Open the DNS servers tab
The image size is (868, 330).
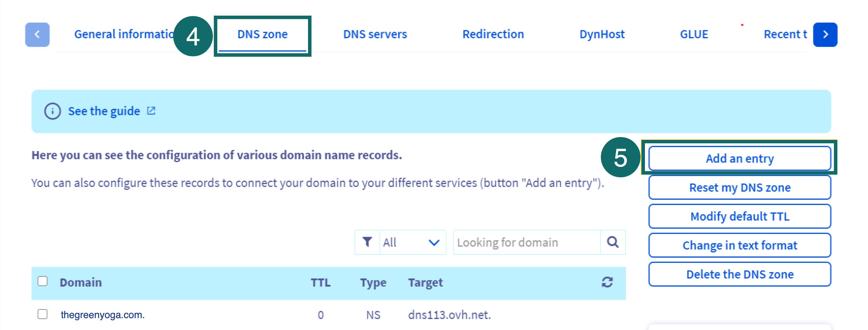point(375,34)
